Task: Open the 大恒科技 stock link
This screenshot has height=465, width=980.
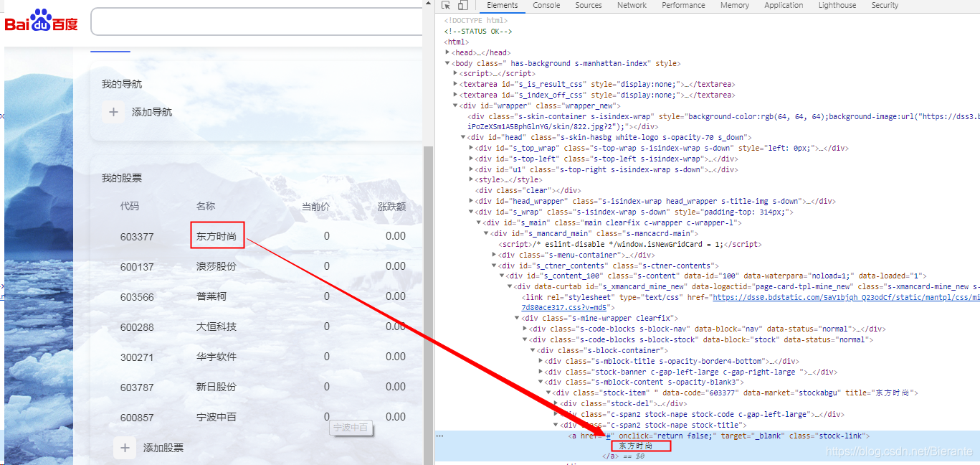Action: coord(217,327)
